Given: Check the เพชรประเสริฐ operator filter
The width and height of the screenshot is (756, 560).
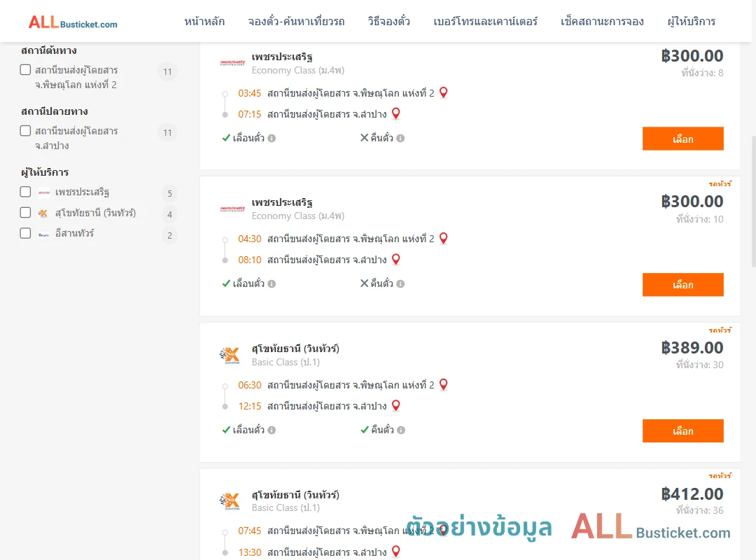Looking at the screenshot, I should [26, 192].
